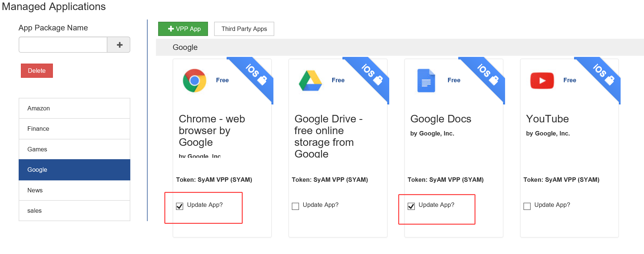The width and height of the screenshot is (644, 254).
Task: Click the Google Docs app icon
Action: pyautogui.click(x=426, y=81)
